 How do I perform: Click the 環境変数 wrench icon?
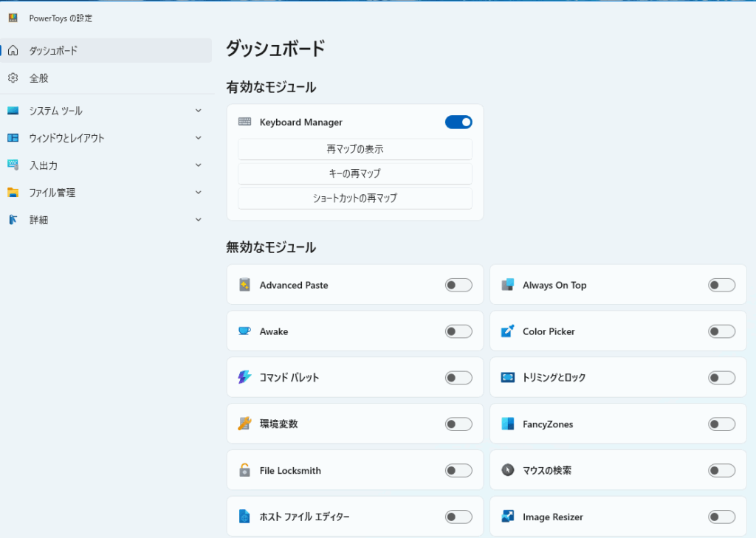click(x=244, y=424)
